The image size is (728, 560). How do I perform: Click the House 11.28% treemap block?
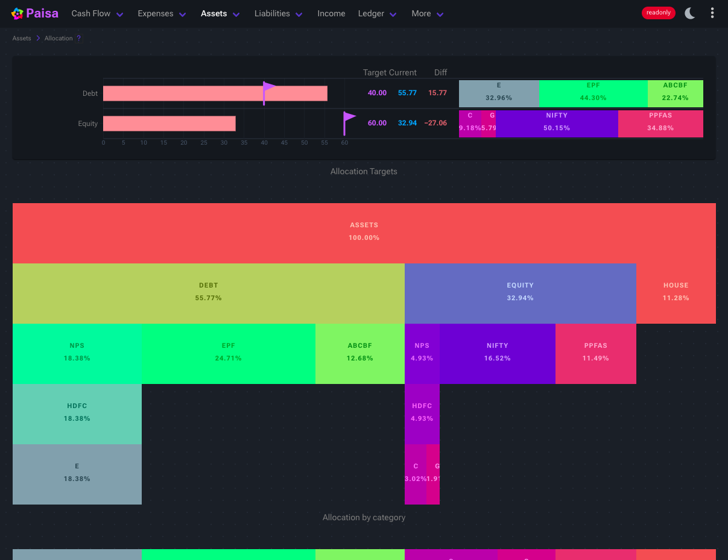(676, 294)
